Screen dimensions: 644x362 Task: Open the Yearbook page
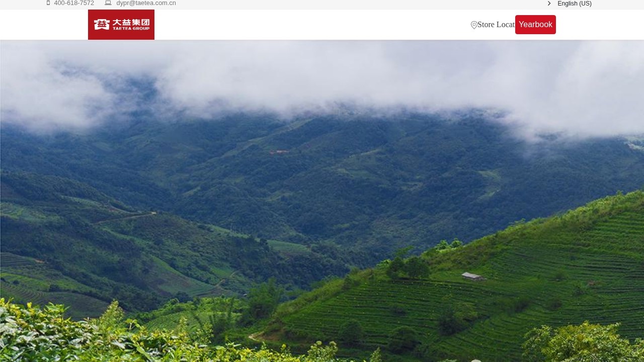point(535,25)
